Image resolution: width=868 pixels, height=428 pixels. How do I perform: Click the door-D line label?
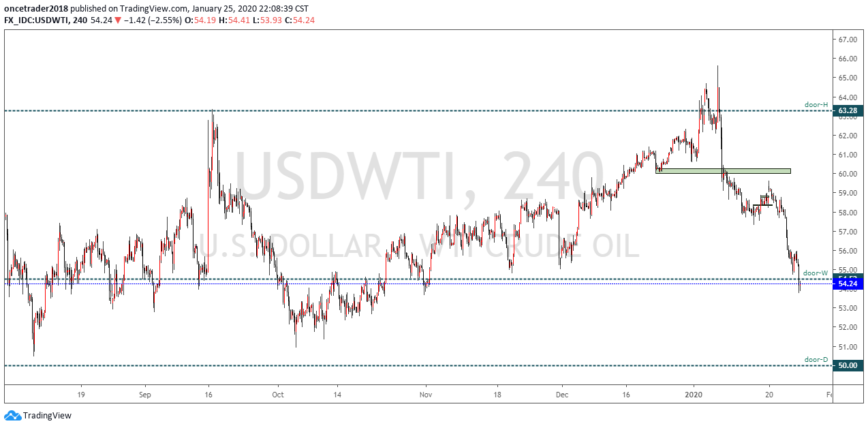(x=816, y=359)
